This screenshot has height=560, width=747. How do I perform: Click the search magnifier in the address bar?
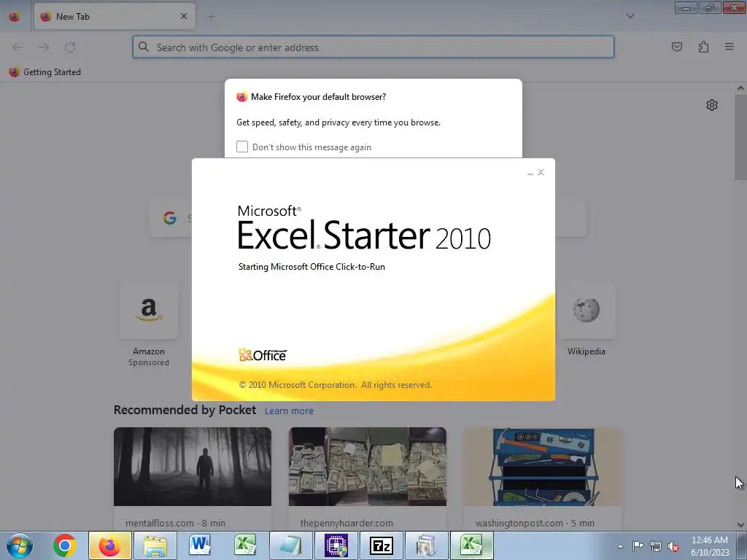(144, 47)
